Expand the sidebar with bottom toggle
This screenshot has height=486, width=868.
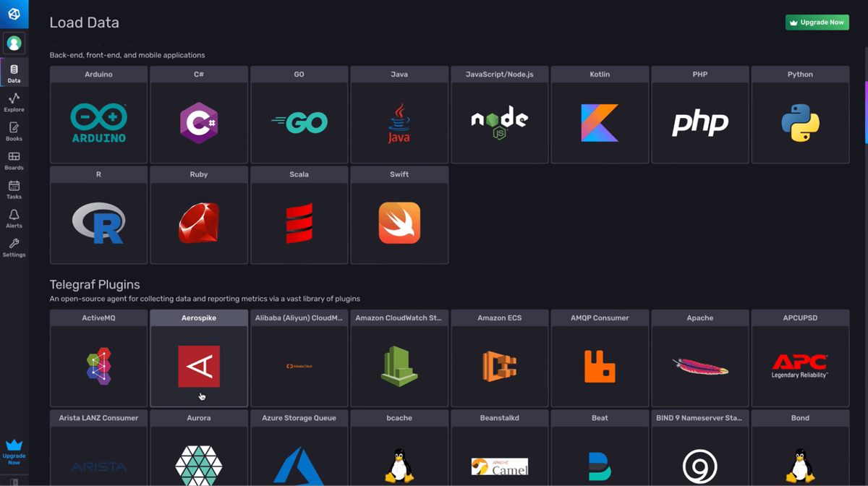tap(14, 482)
